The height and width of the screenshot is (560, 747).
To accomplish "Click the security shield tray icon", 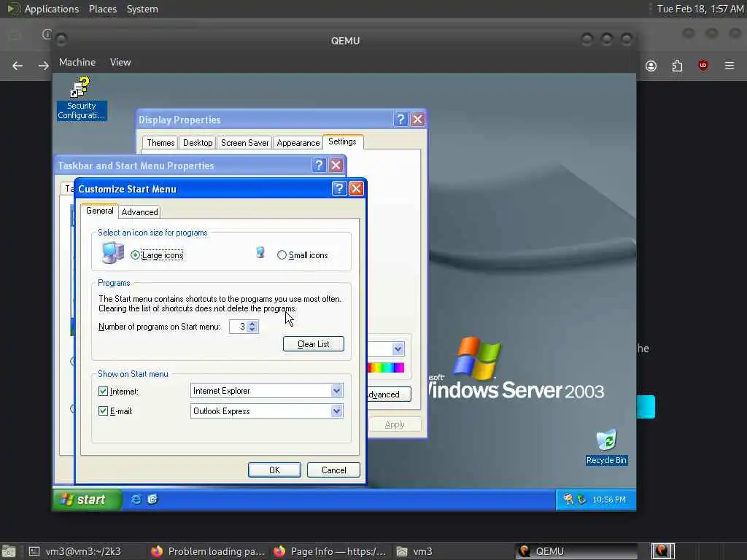I will 568,499.
